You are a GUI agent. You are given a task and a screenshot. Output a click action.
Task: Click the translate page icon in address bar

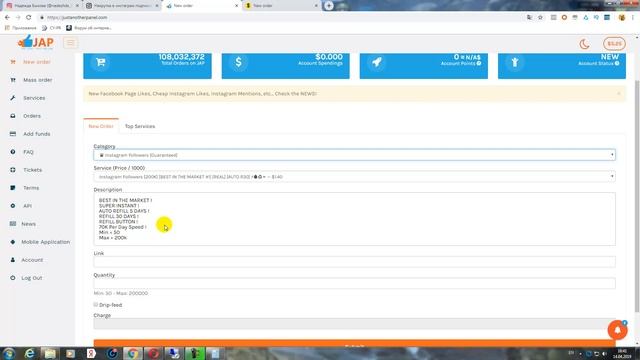529,18
